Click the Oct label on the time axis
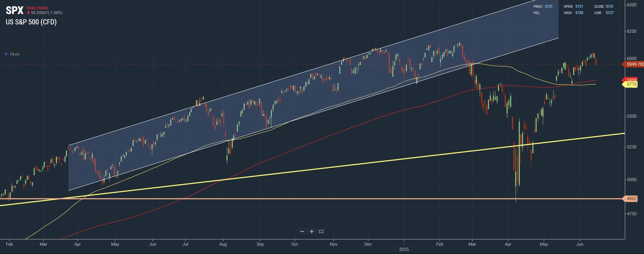The height and width of the screenshot is (254, 644). [295, 244]
